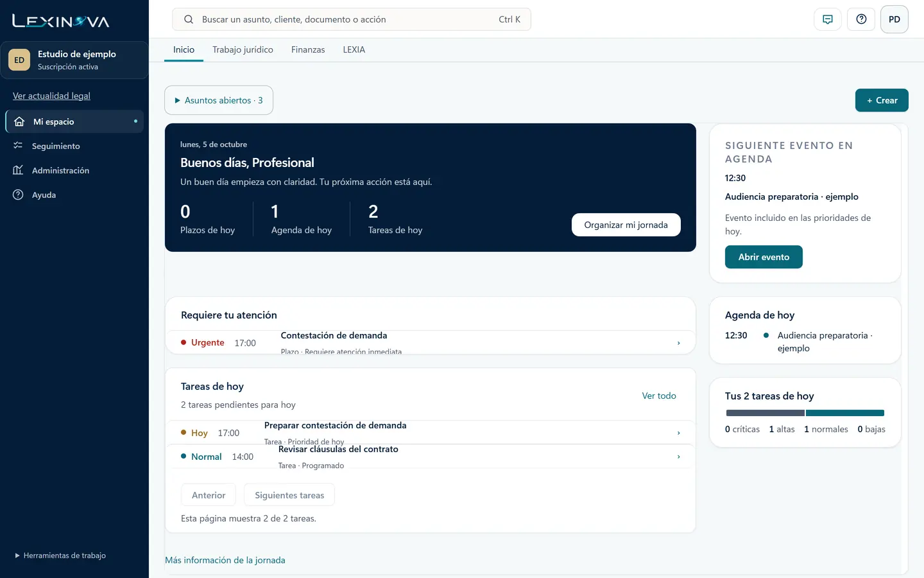Click the 1 normales count
Screen dimensions: 924x578
[x=826, y=429]
